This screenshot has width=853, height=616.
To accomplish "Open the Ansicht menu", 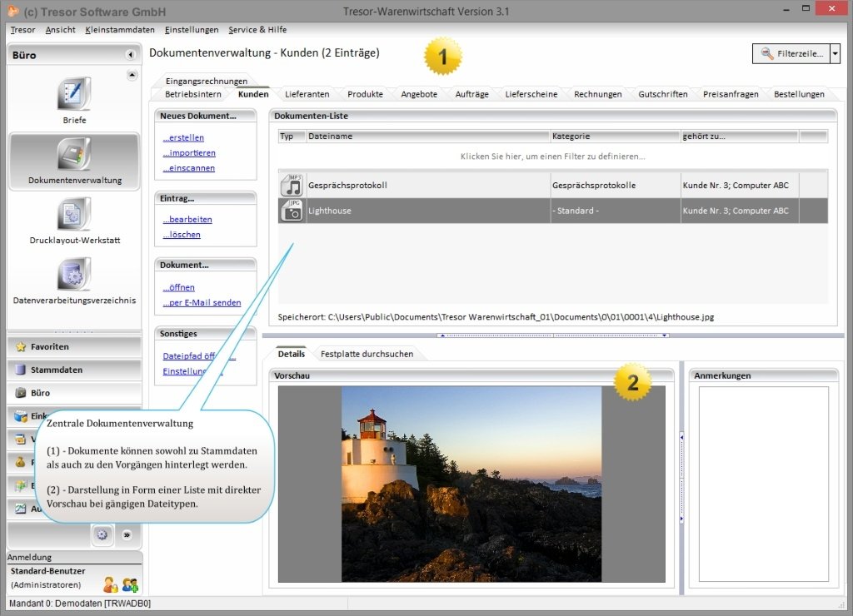I will [60, 30].
